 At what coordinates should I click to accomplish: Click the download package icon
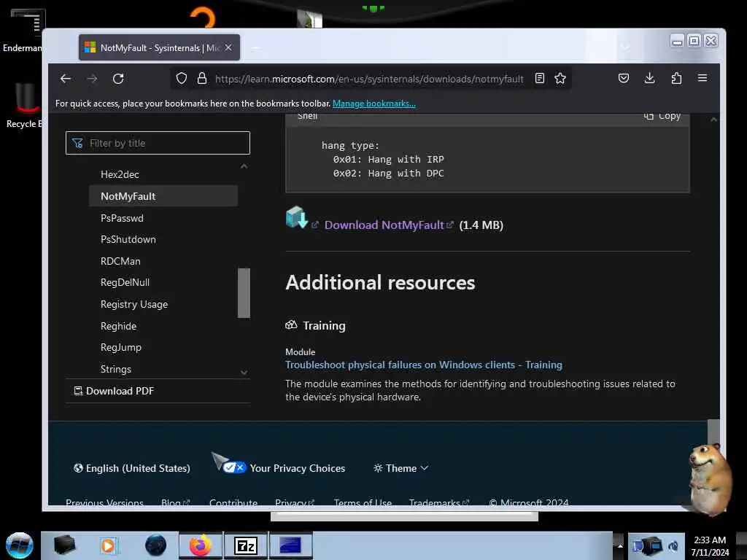(296, 217)
